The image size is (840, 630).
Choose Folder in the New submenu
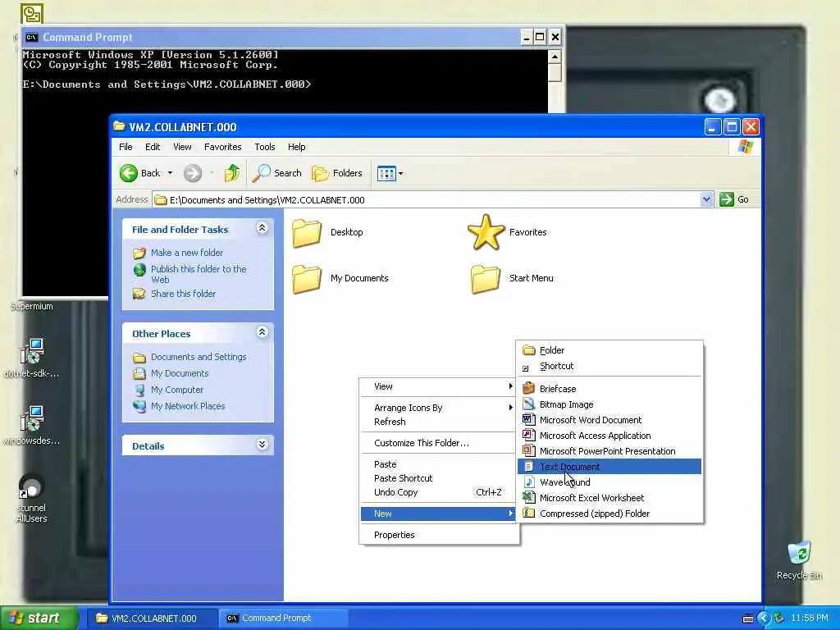[x=609, y=350]
